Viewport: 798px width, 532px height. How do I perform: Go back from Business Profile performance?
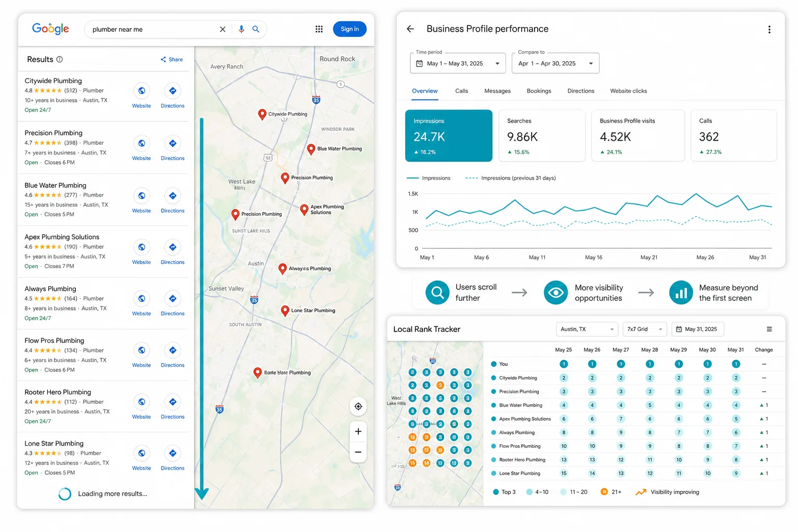click(x=410, y=29)
